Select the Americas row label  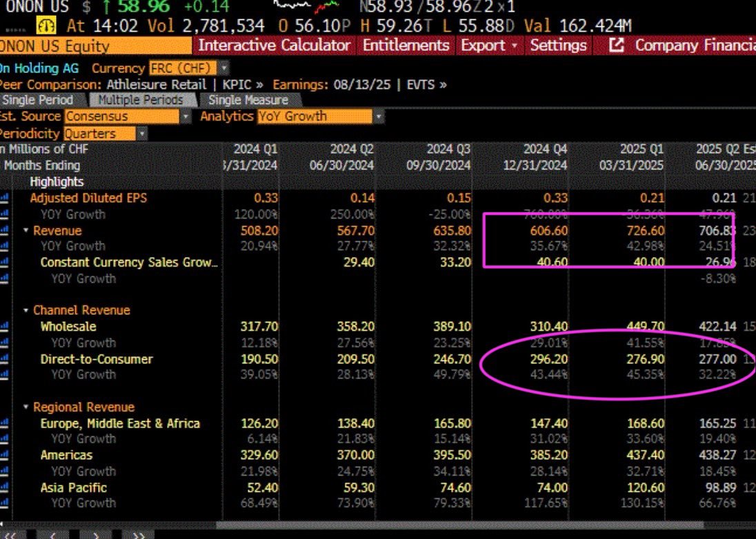point(66,455)
